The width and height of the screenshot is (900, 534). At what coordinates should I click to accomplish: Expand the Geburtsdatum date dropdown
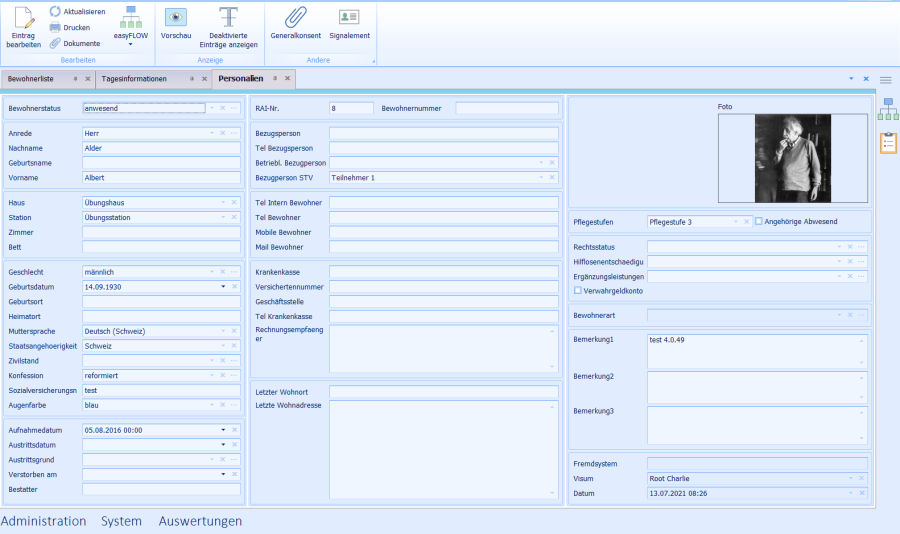pos(223,286)
